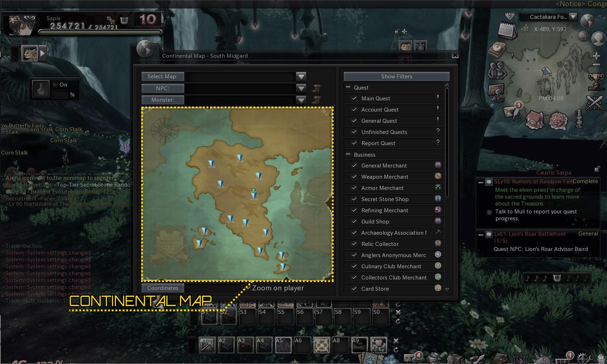The height and width of the screenshot is (364, 607).
Task: Open the signboard recruitment icon
Action: coord(497,93)
